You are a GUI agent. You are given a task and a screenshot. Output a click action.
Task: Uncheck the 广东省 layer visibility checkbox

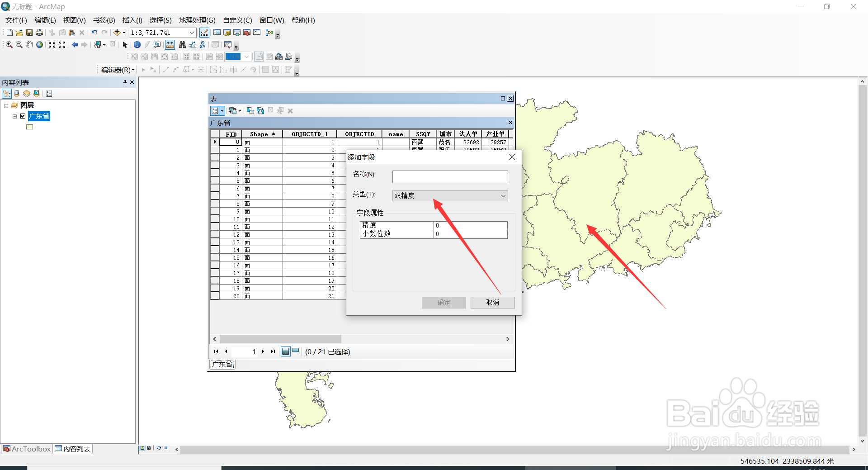pyautogui.click(x=23, y=116)
